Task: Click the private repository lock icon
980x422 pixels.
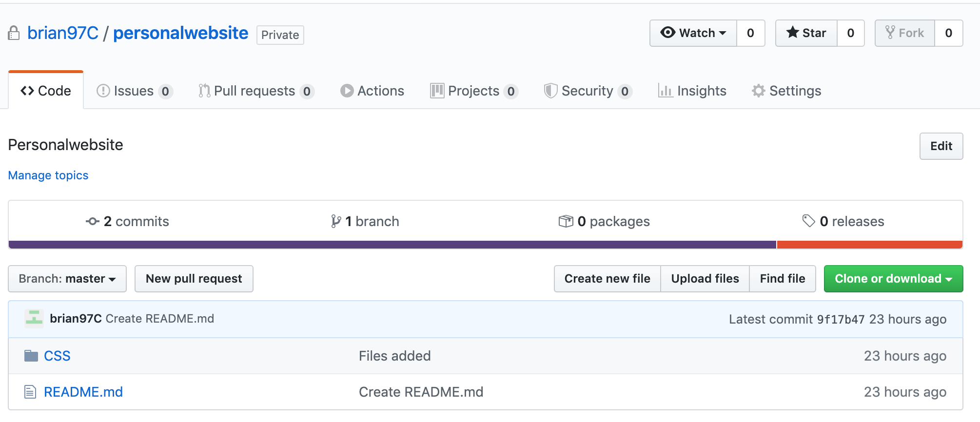Action: coord(14,33)
